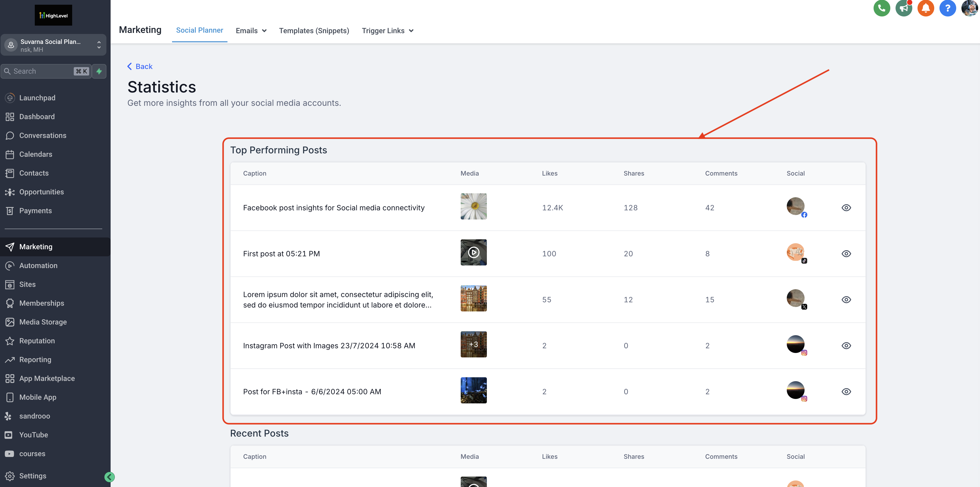Click the green phone call icon

[x=881, y=8]
